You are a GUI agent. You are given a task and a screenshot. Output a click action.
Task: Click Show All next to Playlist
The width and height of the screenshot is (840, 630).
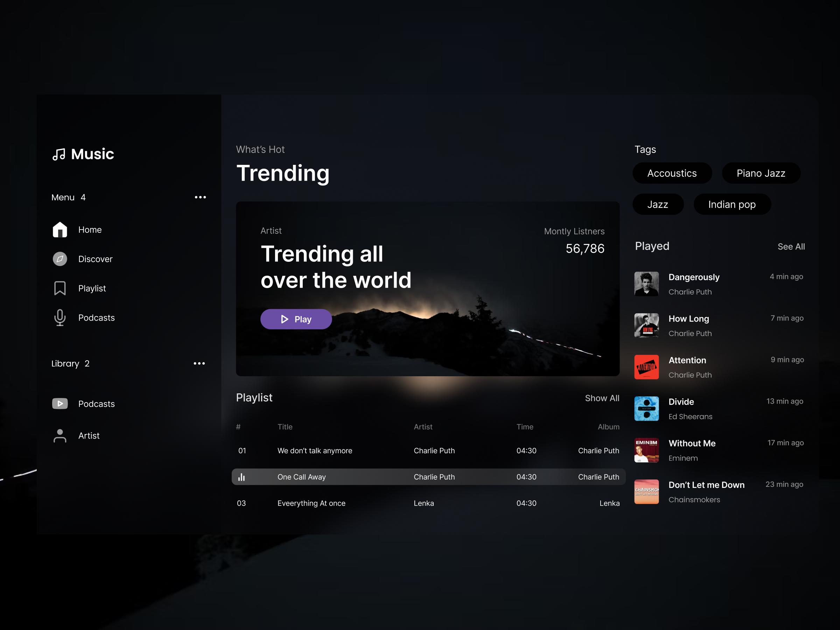click(x=602, y=398)
